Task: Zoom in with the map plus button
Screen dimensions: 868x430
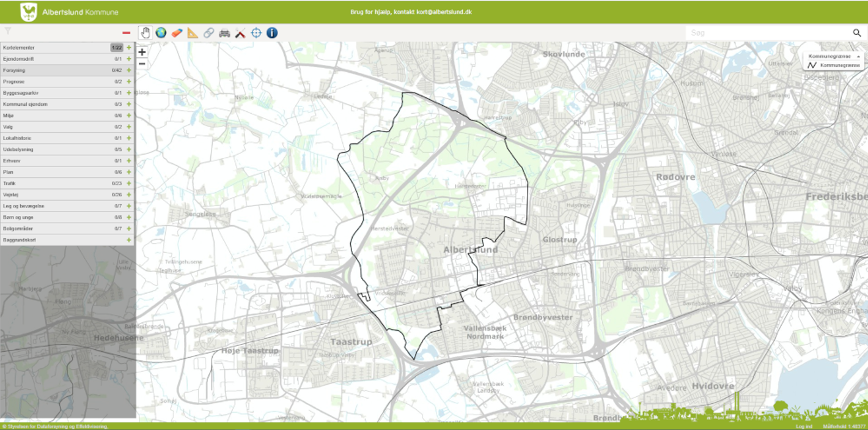Action: pos(142,53)
